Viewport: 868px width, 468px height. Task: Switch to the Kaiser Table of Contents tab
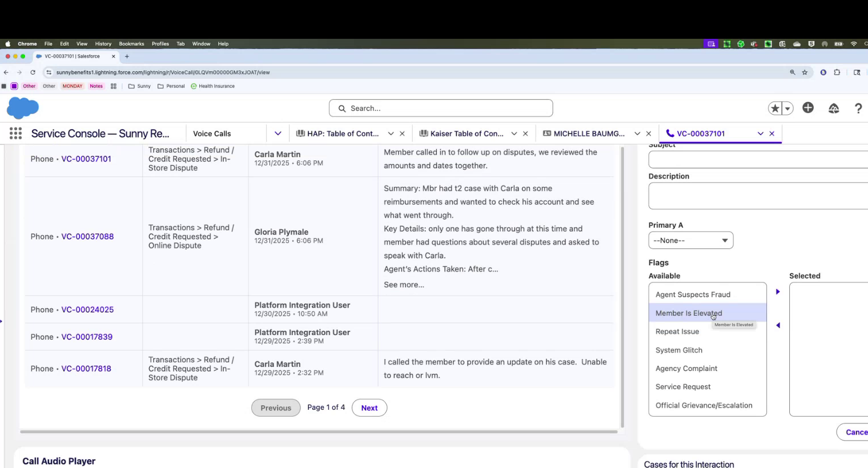[x=466, y=134]
